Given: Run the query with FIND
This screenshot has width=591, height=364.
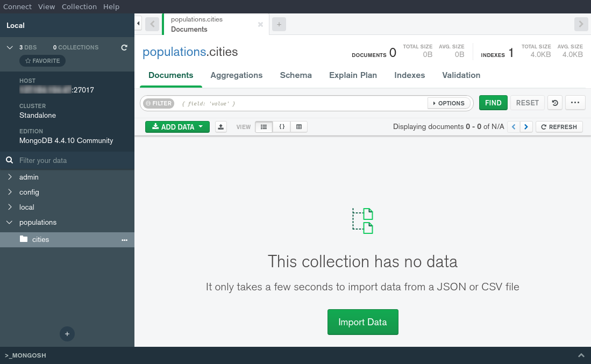Looking at the screenshot, I should [x=493, y=102].
